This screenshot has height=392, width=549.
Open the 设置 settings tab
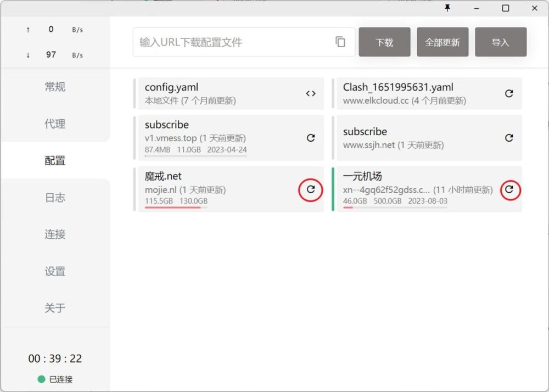tap(55, 271)
